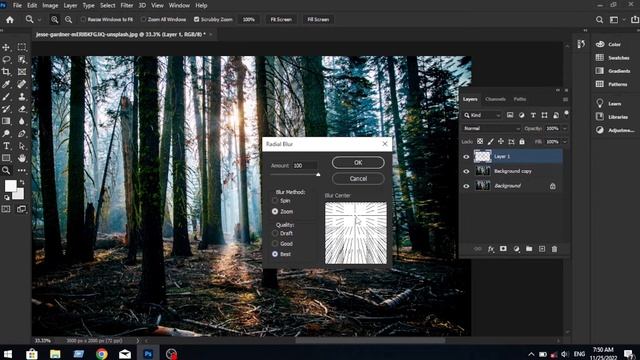Open the Layers panel options menu

565,99
